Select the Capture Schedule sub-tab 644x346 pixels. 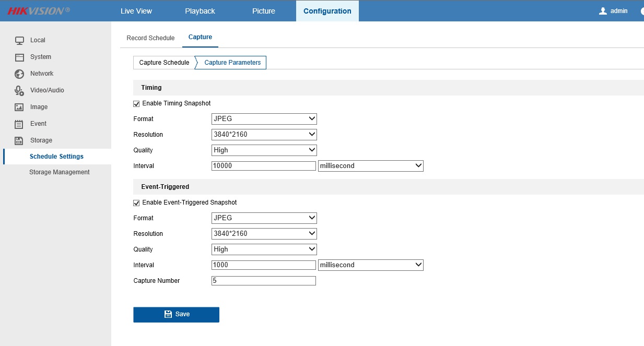point(164,63)
